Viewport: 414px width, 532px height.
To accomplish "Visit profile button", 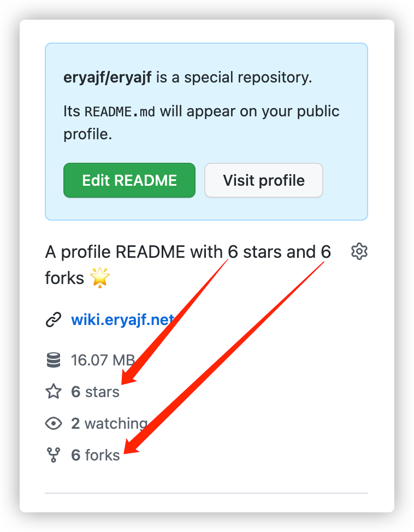I will 264,180.
